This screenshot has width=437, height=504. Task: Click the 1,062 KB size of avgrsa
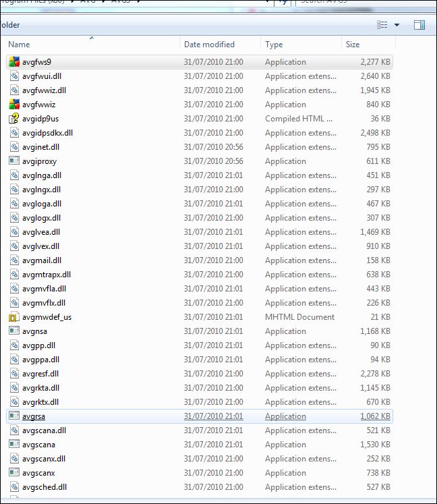point(376,416)
